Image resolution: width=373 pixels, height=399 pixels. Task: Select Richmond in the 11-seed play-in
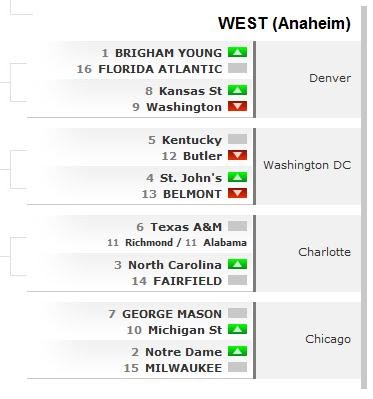(x=149, y=243)
